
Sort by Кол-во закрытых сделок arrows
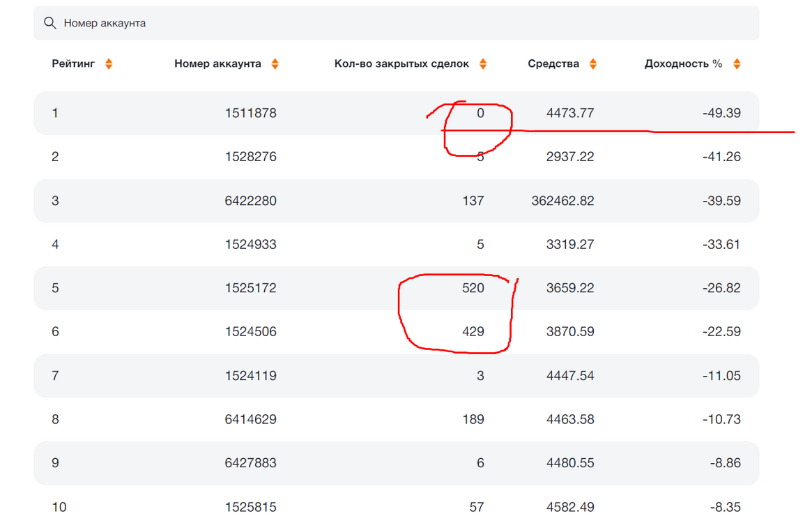tap(483, 63)
